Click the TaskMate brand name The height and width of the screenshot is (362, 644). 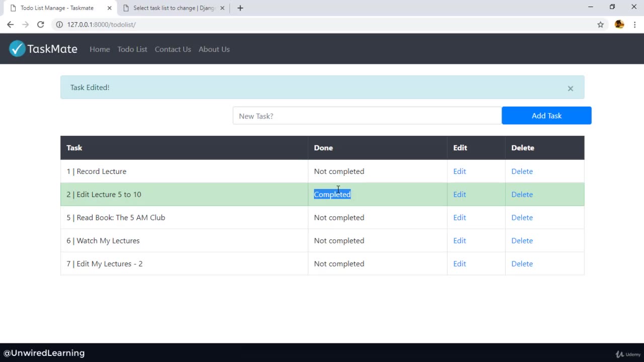tap(52, 49)
